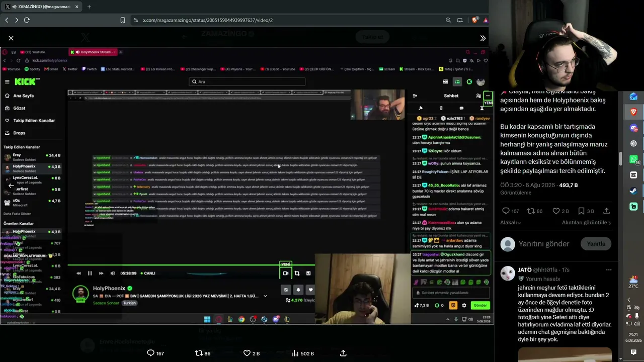The width and height of the screenshot is (644, 362).
Task: Open the more options menu on JATÖ's reply
Action: point(609,270)
